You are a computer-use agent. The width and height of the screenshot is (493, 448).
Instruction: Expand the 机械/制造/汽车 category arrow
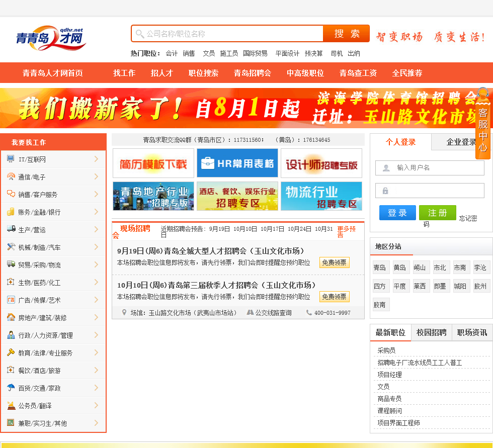[96, 247]
